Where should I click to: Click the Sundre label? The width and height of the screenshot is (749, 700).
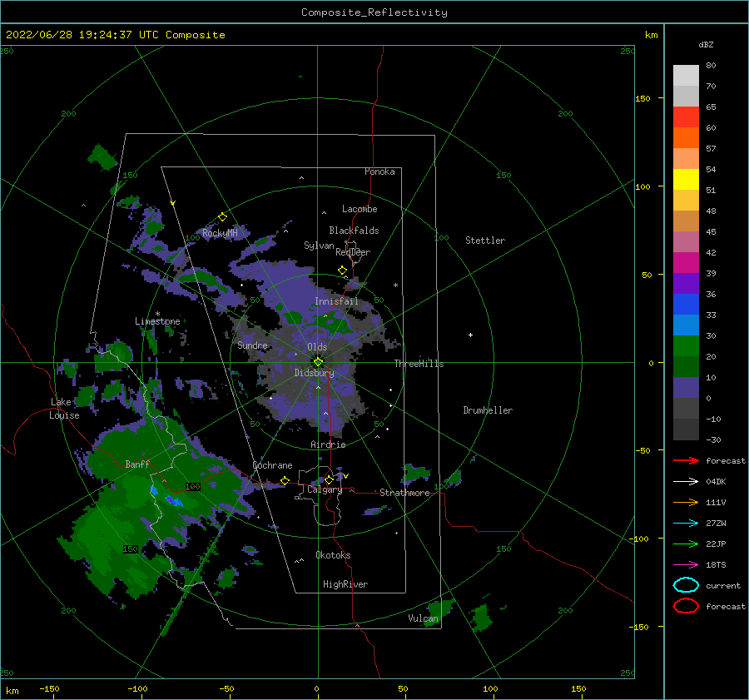252,345
